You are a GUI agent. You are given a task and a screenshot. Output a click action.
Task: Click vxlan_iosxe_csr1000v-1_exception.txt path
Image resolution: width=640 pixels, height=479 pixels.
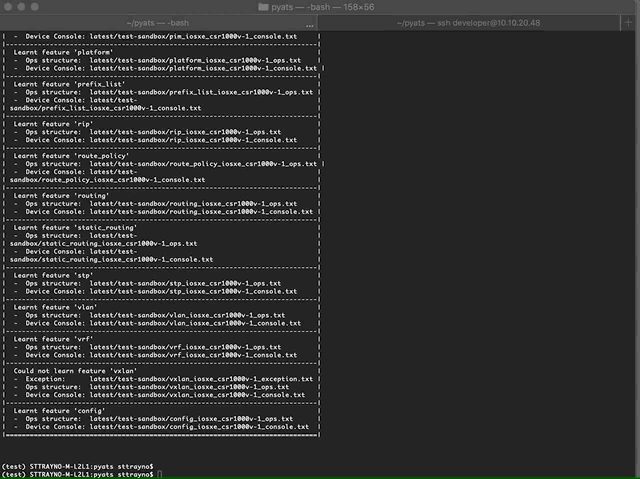point(201,379)
